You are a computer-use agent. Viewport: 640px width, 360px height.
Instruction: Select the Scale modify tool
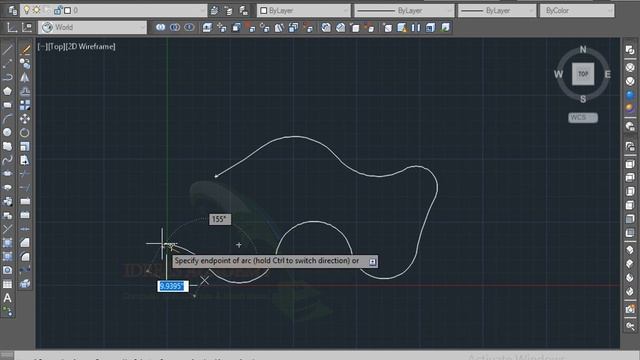[x=25, y=146]
